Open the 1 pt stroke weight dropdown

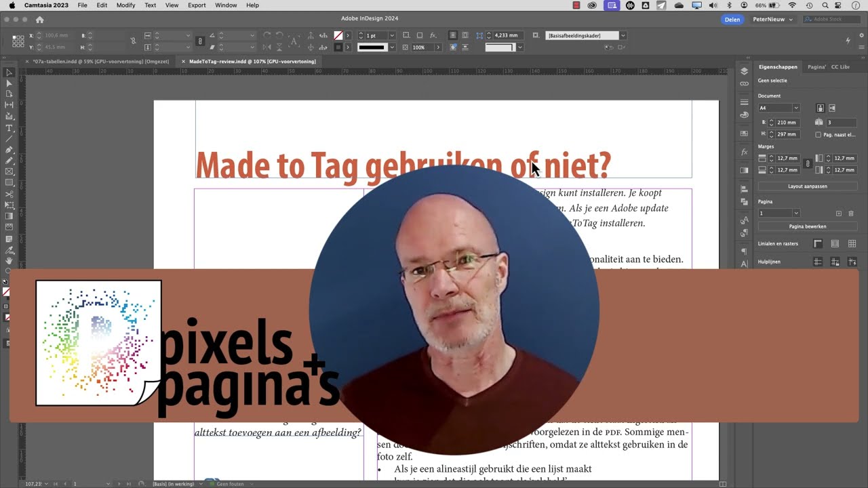[x=391, y=35]
